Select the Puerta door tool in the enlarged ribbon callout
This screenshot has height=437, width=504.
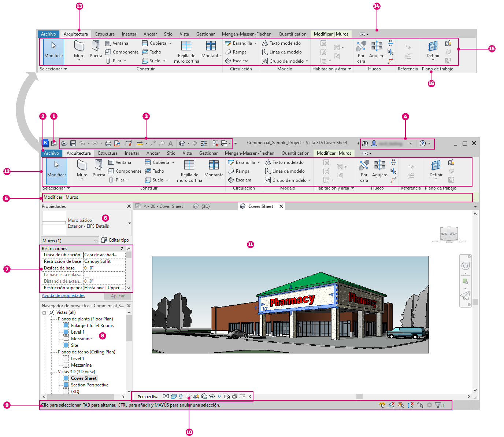click(96, 49)
